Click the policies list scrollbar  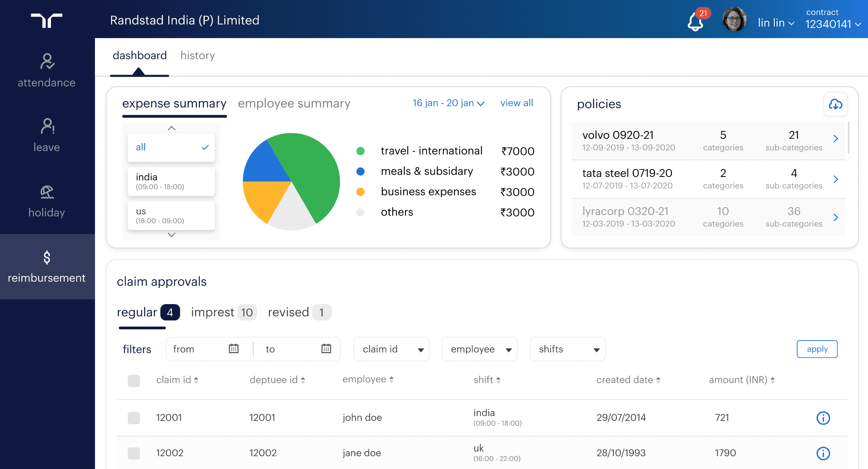[848, 138]
